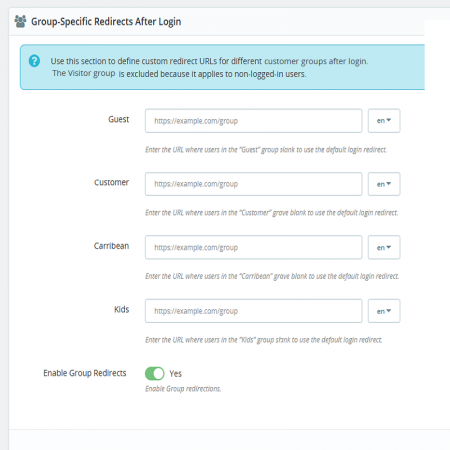This screenshot has height=450, width=450.
Task: Focus the Guest redirect URL field
Action: coord(254,121)
